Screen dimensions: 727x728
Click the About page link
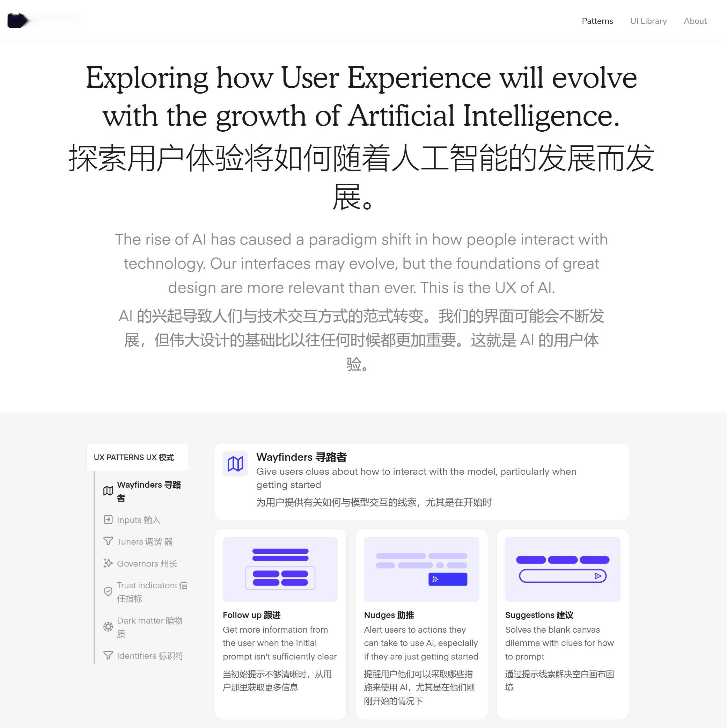(x=696, y=21)
